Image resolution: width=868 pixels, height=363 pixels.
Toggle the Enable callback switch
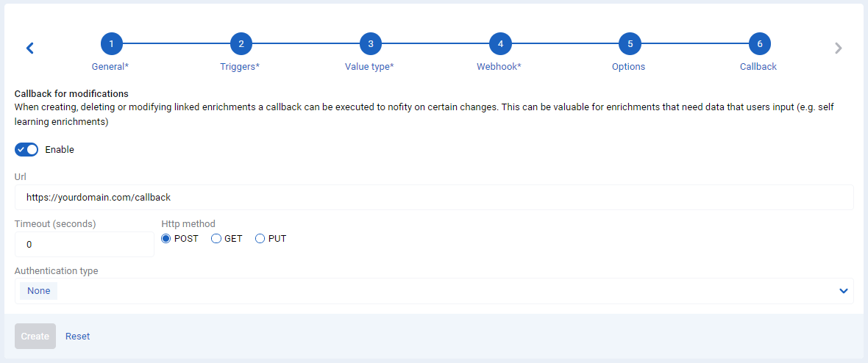26,149
